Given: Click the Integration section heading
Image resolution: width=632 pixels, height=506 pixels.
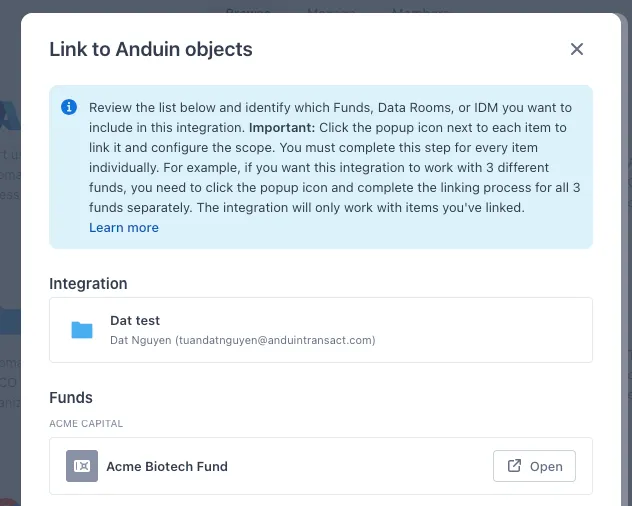Looking at the screenshot, I should coord(88,284).
